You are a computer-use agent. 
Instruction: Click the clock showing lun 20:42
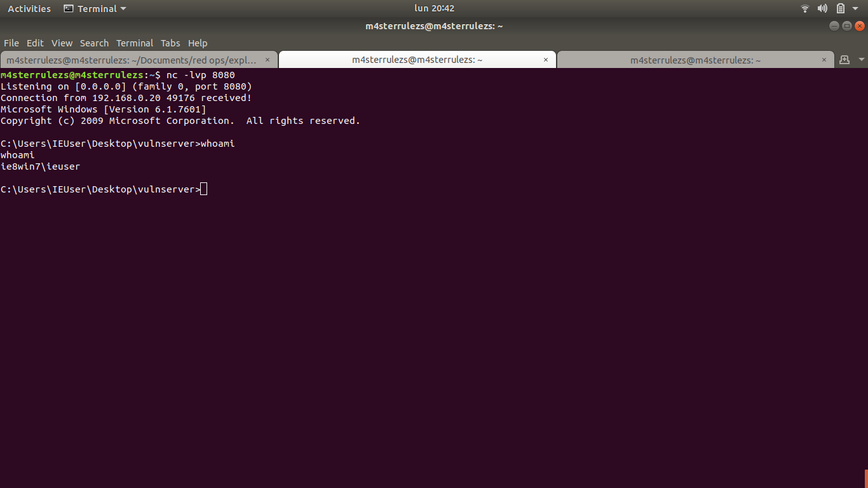pyautogui.click(x=434, y=8)
